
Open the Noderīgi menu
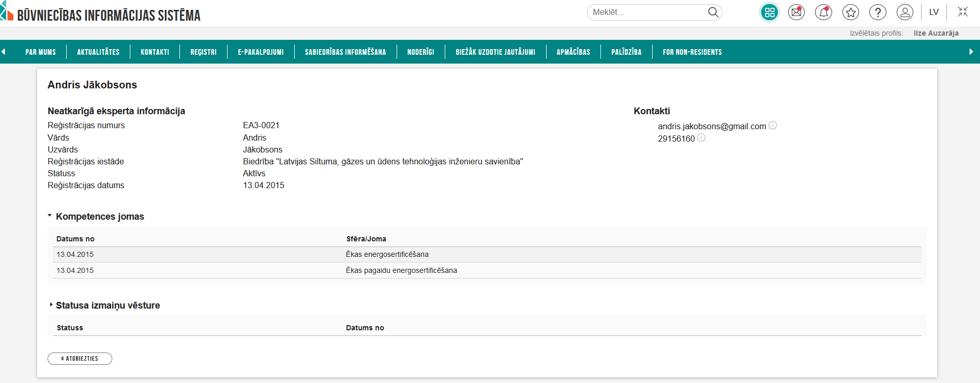coord(420,52)
